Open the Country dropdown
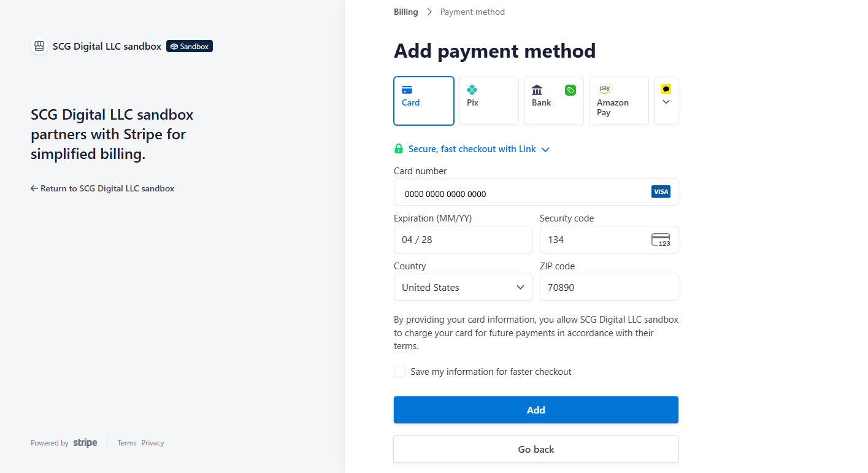Viewport: 868px width, 473px height. pos(463,287)
